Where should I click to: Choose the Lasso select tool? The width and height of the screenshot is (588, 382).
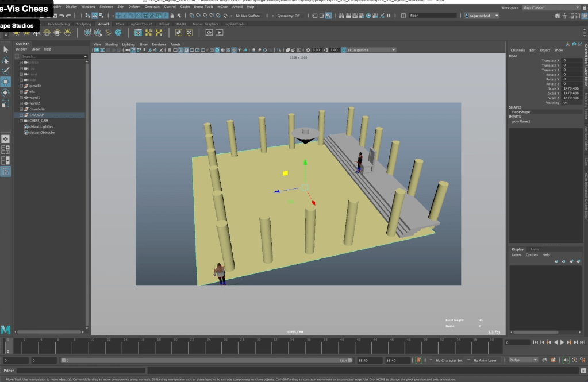coord(6,60)
